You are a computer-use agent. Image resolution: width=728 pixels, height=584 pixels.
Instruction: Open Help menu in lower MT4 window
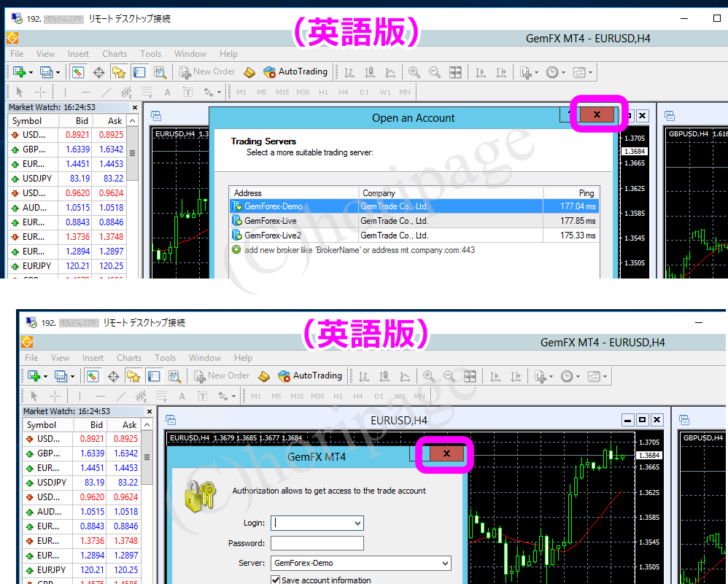[x=243, y=358]
